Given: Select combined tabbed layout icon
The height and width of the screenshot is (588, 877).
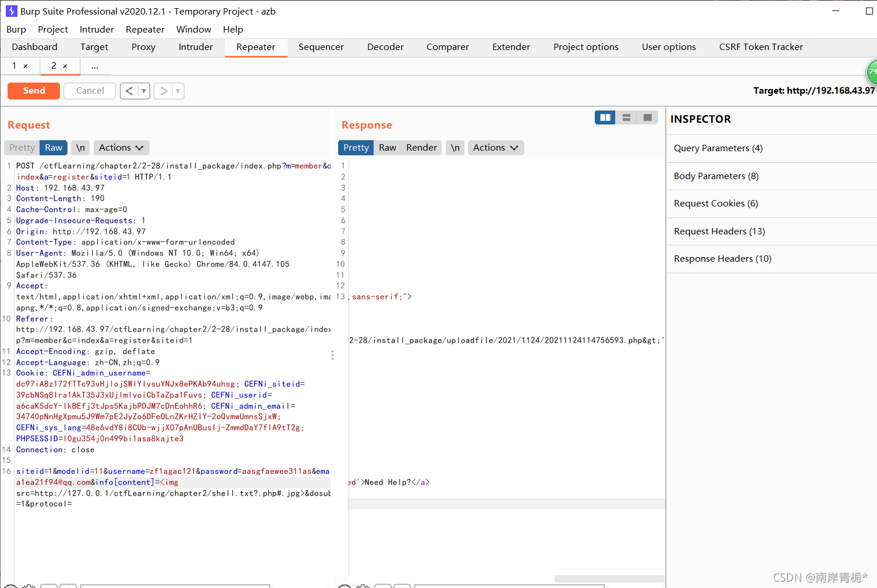Looking at the screenshot, I should click(647, 117).
